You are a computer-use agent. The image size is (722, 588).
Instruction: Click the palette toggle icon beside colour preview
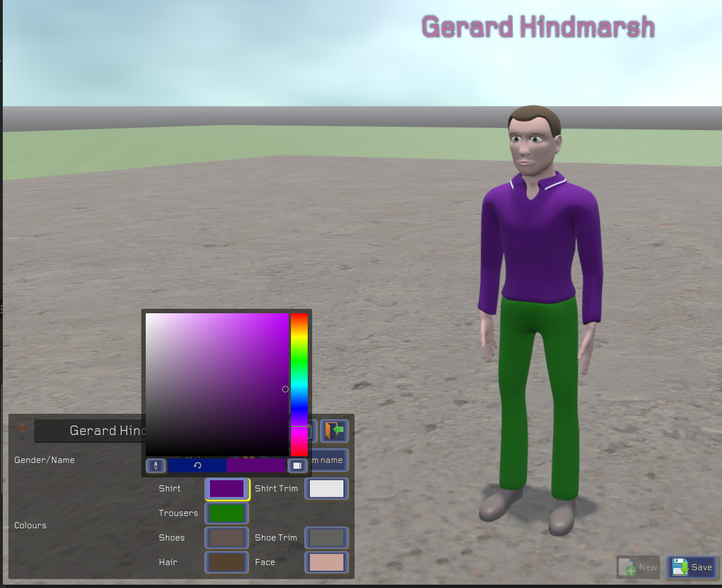pyautogui.click(x=297, y=465)
